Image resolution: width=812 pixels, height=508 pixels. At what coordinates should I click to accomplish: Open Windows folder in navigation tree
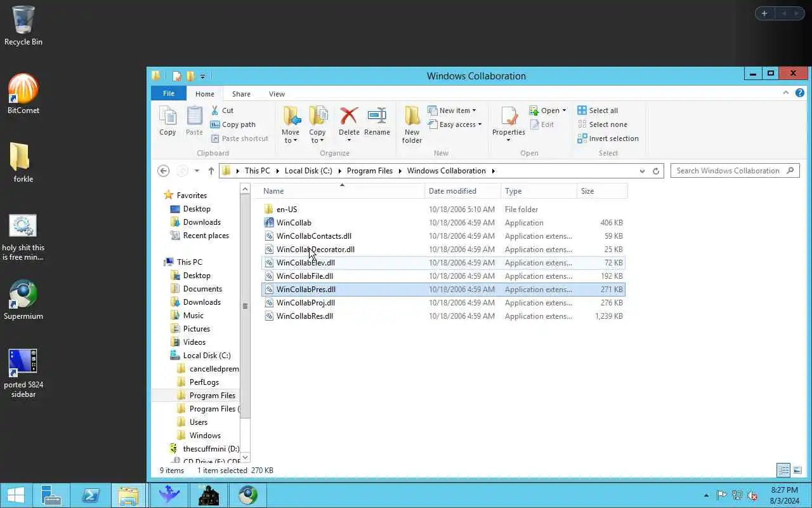pyautogui.click(x=205, y=436)
